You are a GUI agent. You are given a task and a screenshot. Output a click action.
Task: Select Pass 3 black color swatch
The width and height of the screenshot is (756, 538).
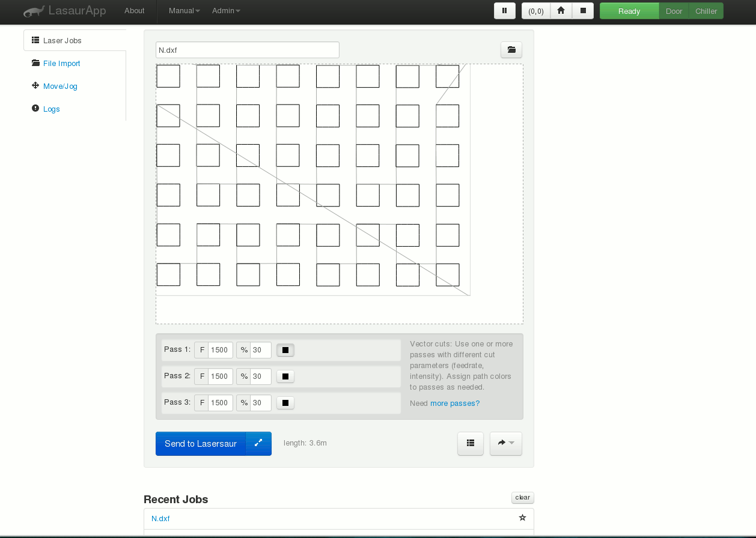(285, 403)
